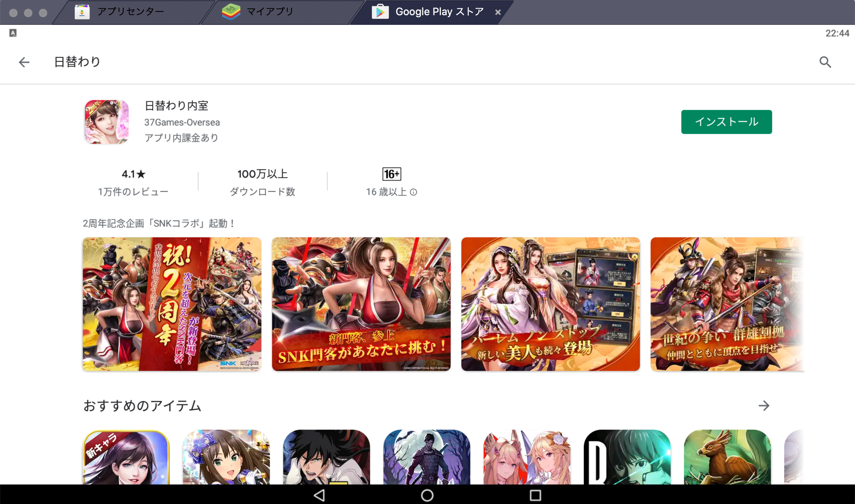This screenshot has width=855, height=504.
Task: Click the back arrow beside 日替わり
Action: (x=24, y=62)
